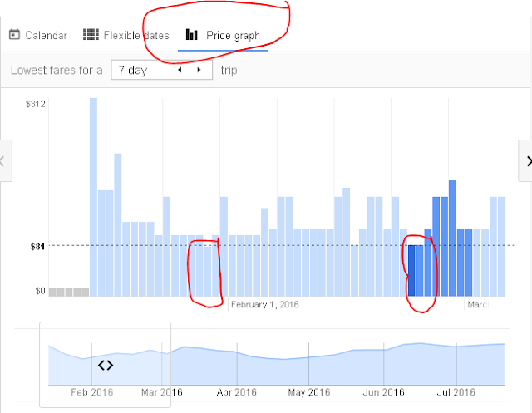Go to previous dates with left chevron
This screenshot has height=413, width=532.
pyautogui.click(x=5, y=160)
